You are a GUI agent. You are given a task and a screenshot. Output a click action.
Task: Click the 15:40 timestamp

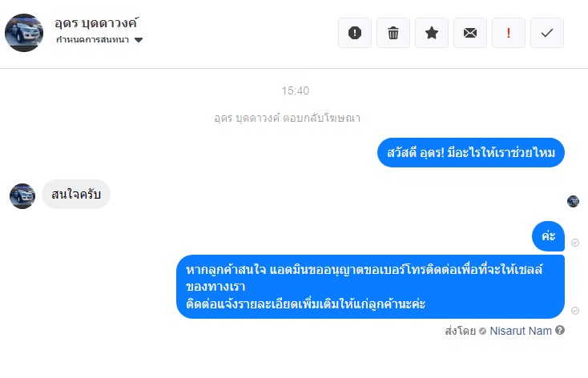tap(295, 90)
